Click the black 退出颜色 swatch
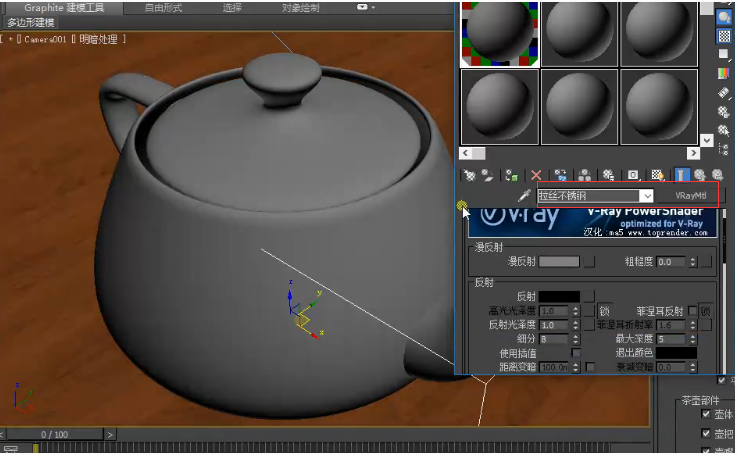Screen dimensions: 737x455 pos(676,353)
